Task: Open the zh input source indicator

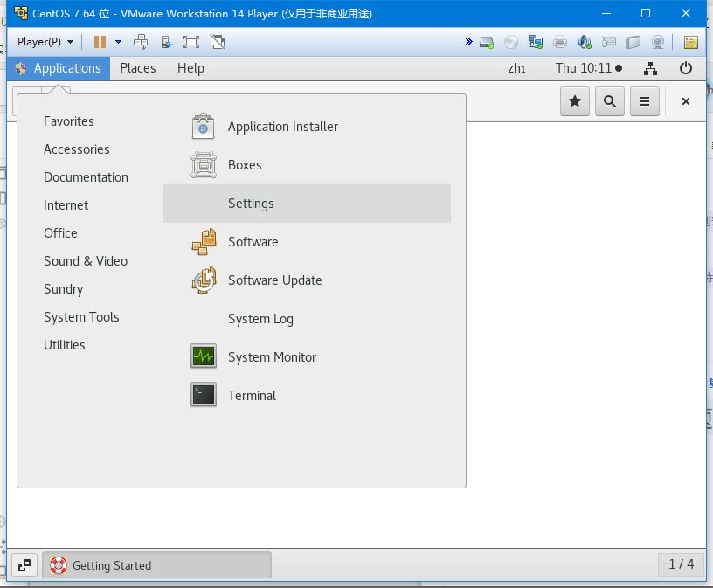Action: point(516,68)
